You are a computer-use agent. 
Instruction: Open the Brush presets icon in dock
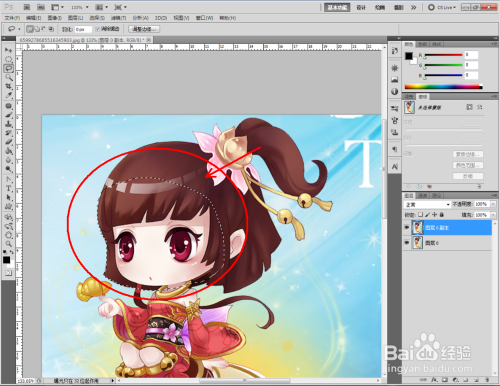pyautogui.click(x=395, y=108)
